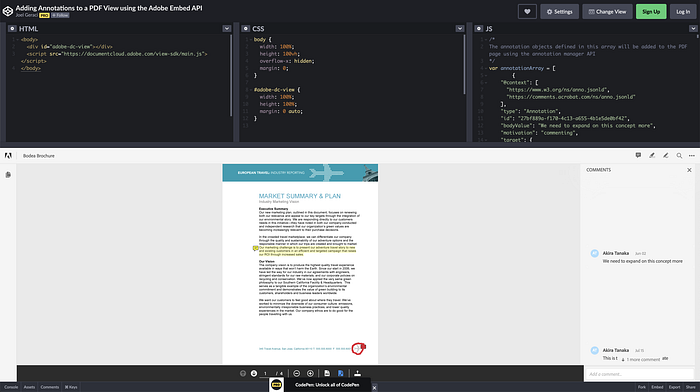Open HTML editor settings gear
The width and height of the screenshot is (700, 392).
[12, 29]
